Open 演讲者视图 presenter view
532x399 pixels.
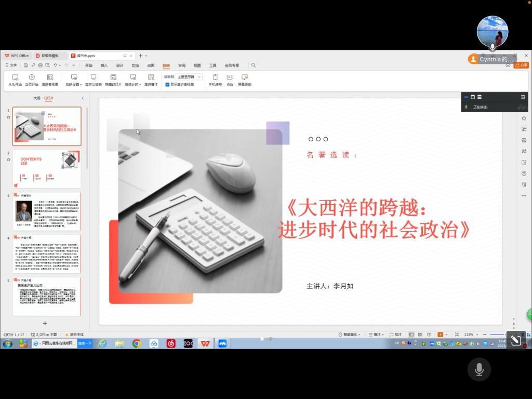point(50,77)
